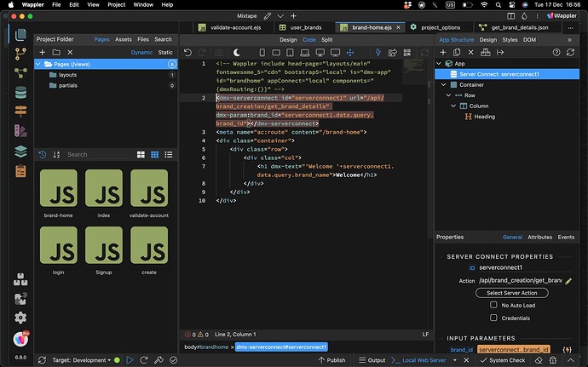Select the desktop monitor viewport icon

click(320, 53)
